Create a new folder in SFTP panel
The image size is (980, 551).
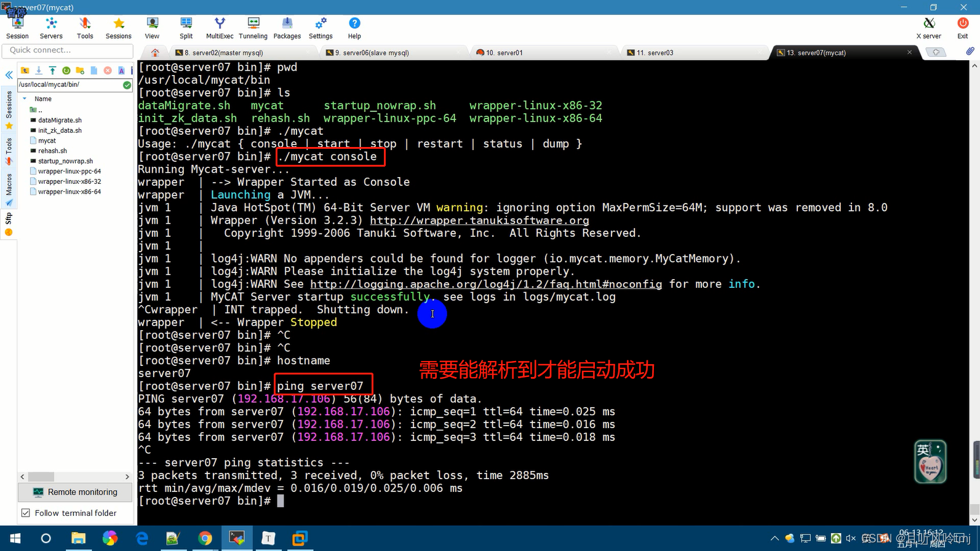pyautogui.click(x=80, y=71)
